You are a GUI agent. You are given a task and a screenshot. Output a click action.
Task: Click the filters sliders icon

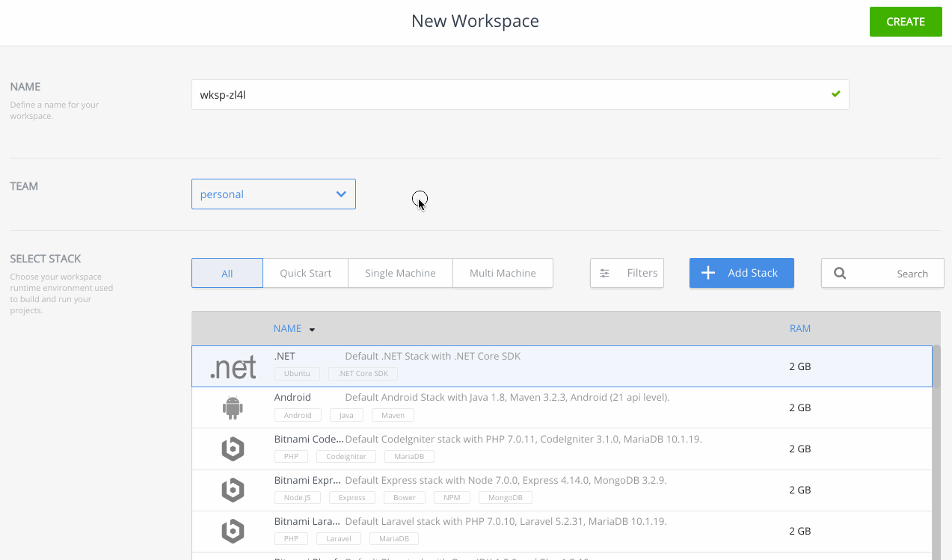click(604, 274)
